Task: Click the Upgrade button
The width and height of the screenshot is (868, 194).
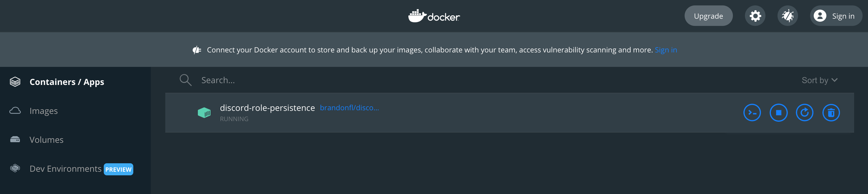Action: click(x=708, y=15)
